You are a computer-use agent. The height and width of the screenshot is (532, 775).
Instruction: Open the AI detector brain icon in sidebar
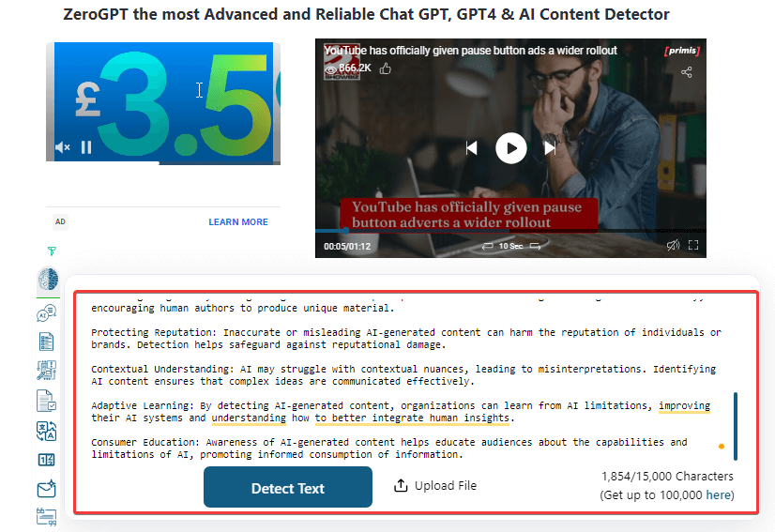pos(47,281)
